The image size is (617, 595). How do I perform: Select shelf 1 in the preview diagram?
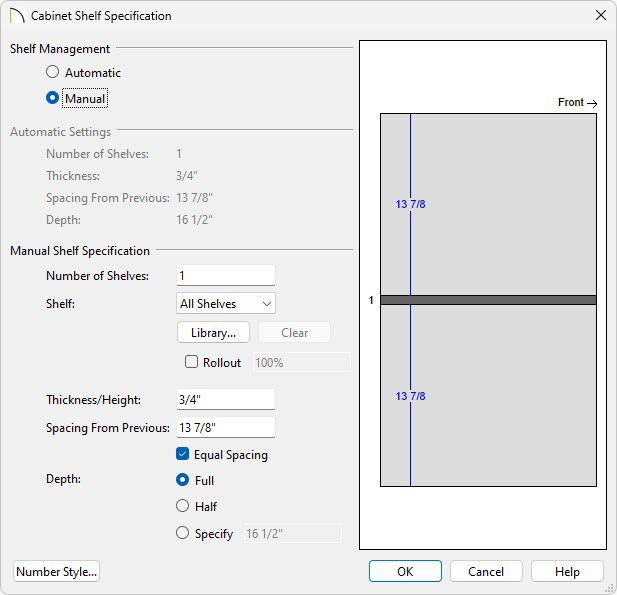click(488, 300)
